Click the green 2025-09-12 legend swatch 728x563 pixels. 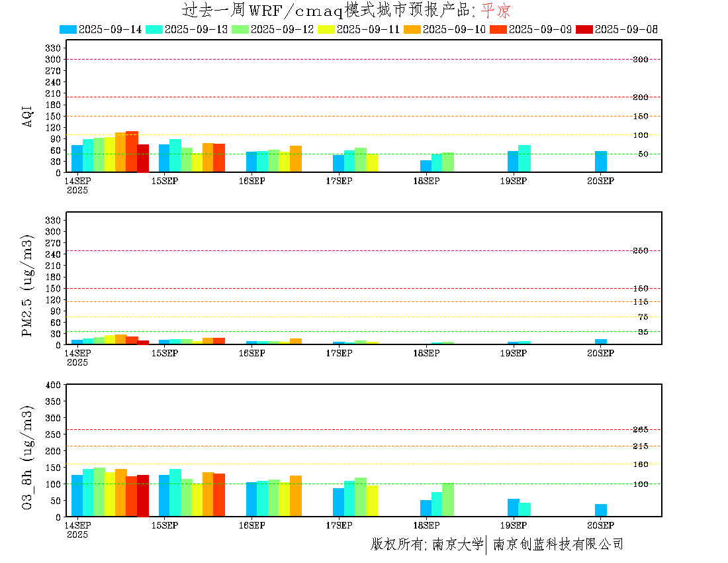240,29
